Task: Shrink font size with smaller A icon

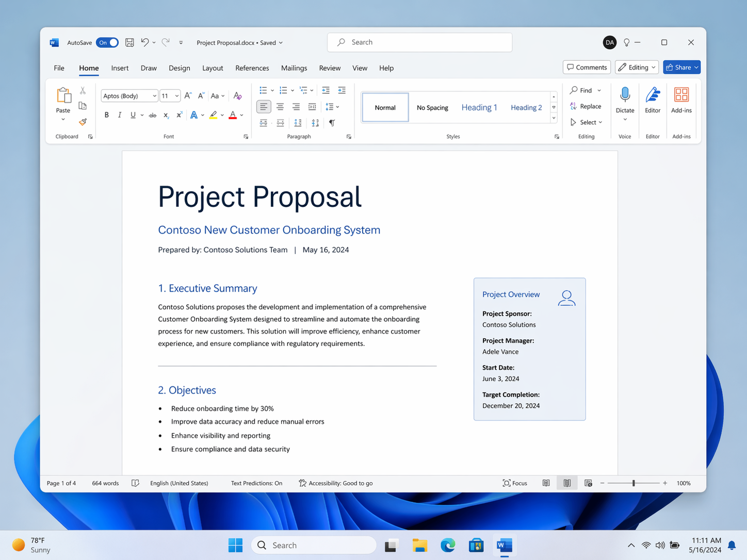Action: click(201, 96)
